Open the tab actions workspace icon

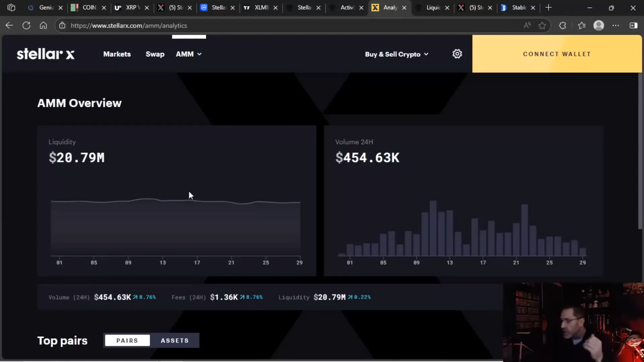(x=11, y=7)
